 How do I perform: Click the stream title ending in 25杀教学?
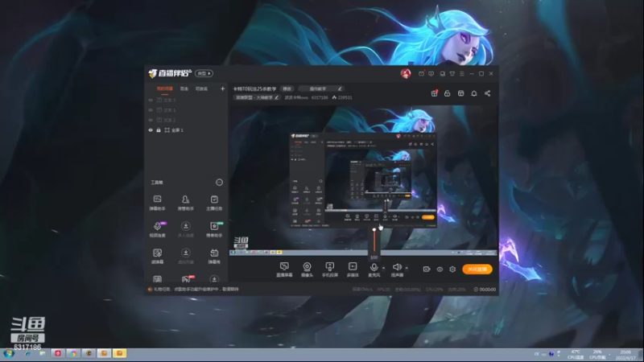[254, 88]
